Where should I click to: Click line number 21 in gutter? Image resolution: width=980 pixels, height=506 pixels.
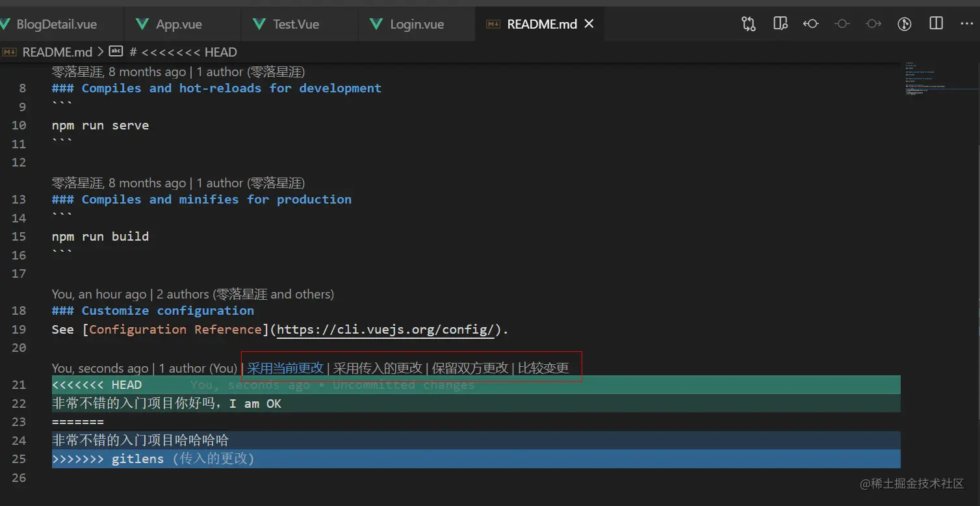coord(19,385)
